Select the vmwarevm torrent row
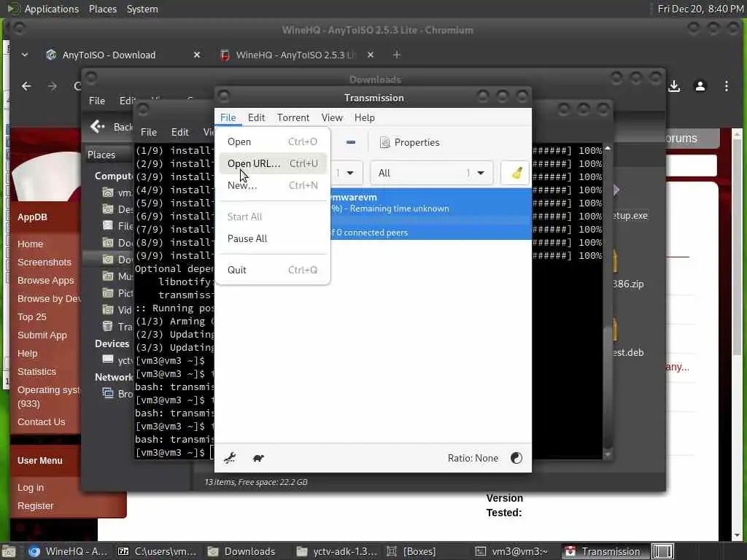The image size is (747, 560). (430, 214)
